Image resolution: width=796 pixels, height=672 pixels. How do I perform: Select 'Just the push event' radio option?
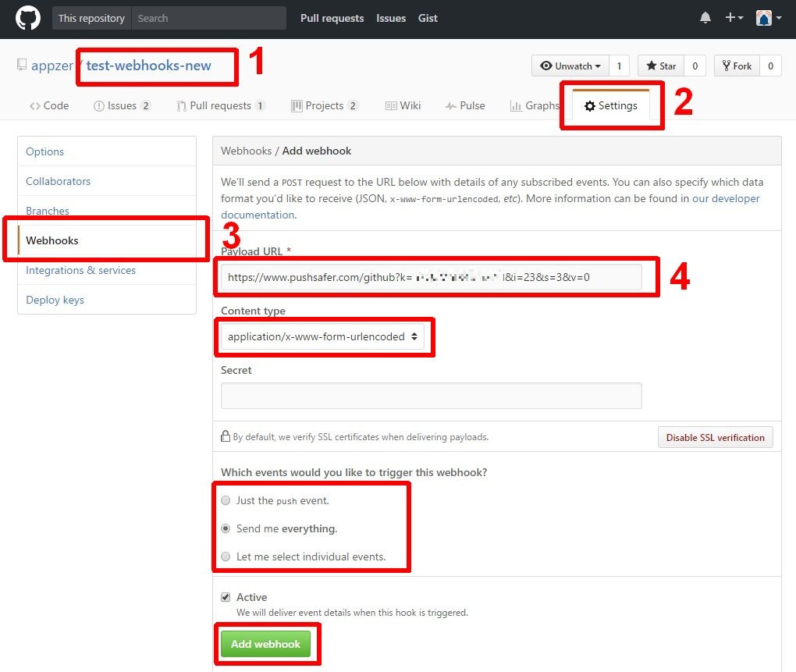226,500
